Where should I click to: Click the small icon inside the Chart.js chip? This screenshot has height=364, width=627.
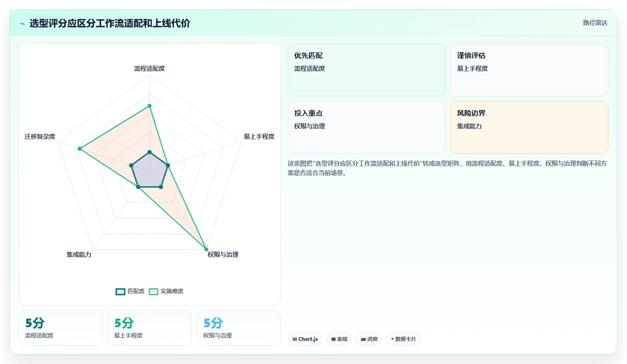[x=295, y=339]
